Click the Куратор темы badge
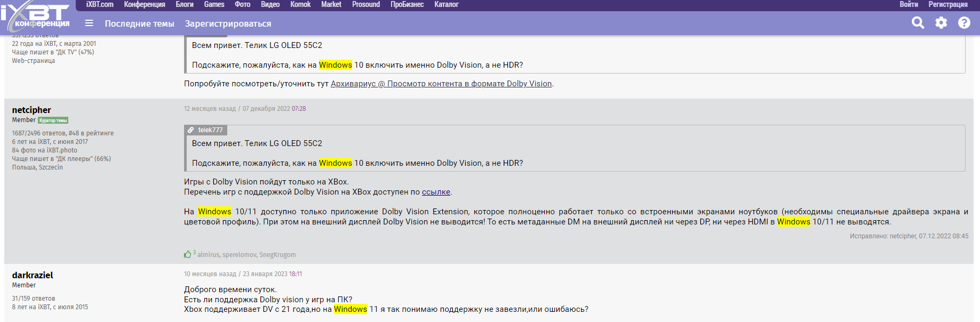980x322 pixels. point(53,120)
